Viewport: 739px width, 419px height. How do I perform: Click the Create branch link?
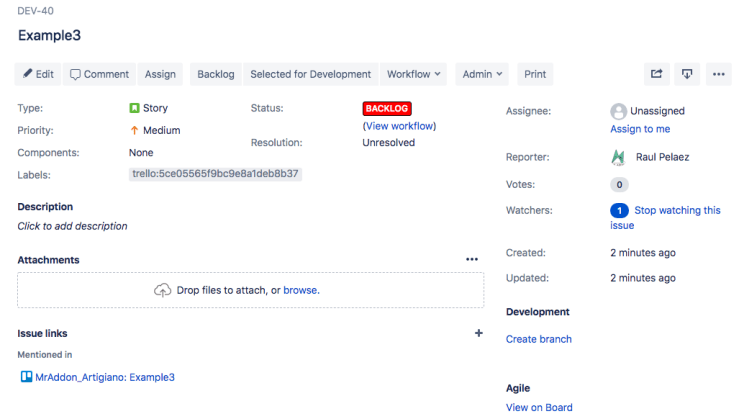tap(539, 339)
